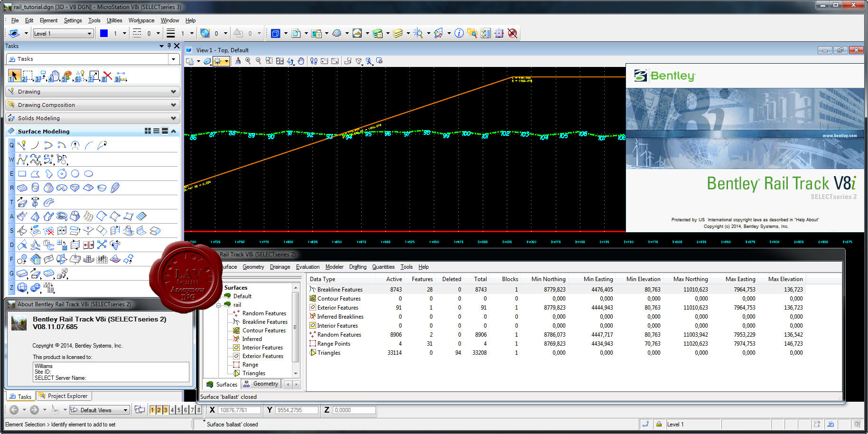Click the View Groups dialog icon

coord(140,410)
